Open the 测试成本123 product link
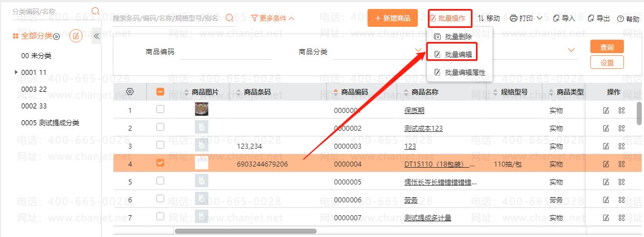Image resolution: width=644 pixels, height=237 pixels. [x=423, y=128]
